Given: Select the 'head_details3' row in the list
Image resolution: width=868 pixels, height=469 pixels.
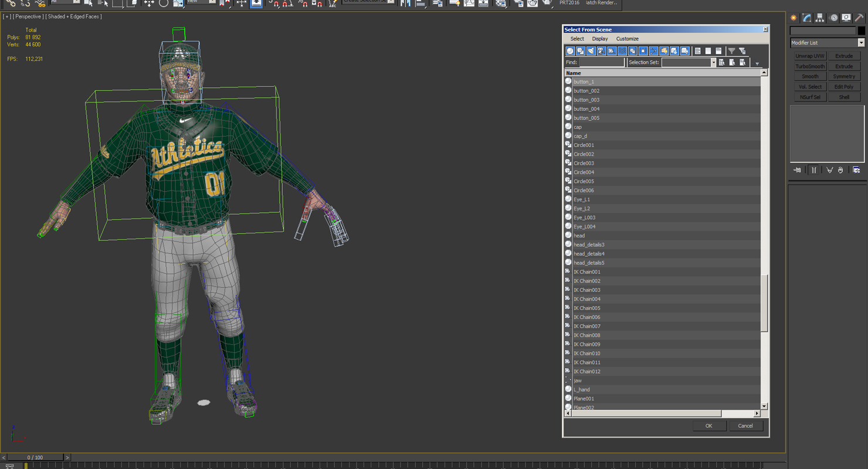Looking at the screenshot, I should pos(662,244).
